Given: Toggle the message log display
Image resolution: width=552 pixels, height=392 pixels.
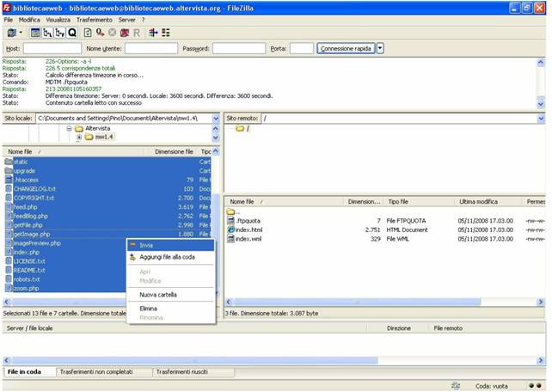Looking at the screenshot, I should pos(35,33).
